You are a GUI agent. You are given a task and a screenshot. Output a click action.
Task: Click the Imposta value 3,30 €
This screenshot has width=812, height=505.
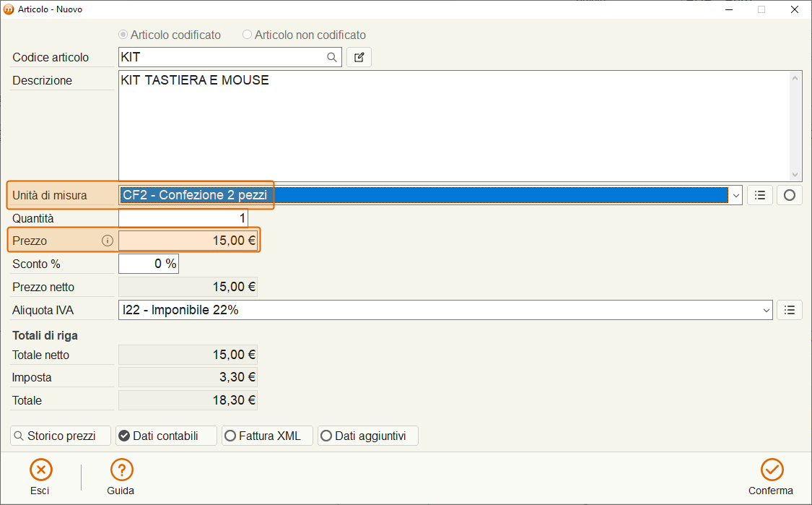[x=188, y=377]
